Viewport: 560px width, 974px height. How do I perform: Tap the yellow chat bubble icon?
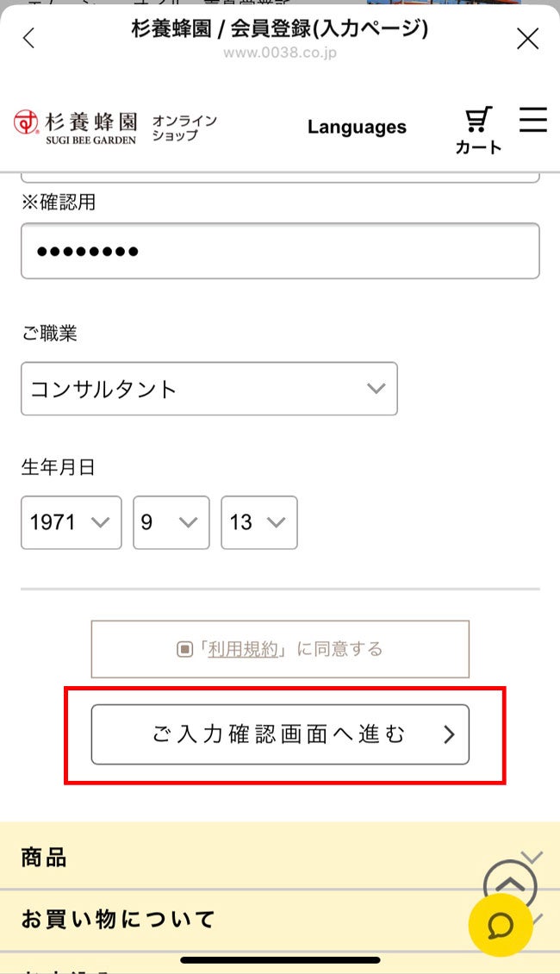pos(499,925)
